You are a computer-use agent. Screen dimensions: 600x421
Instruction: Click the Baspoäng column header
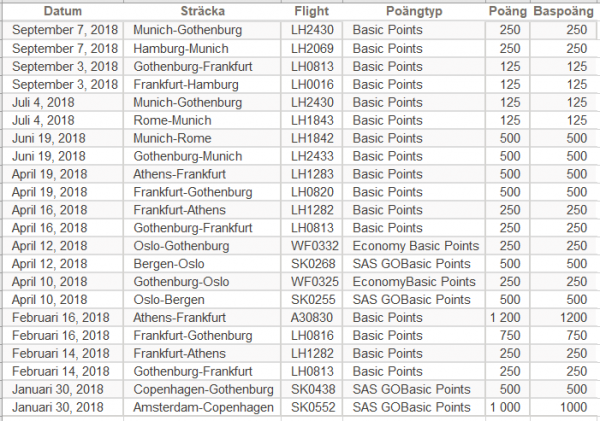click(561, 11)
